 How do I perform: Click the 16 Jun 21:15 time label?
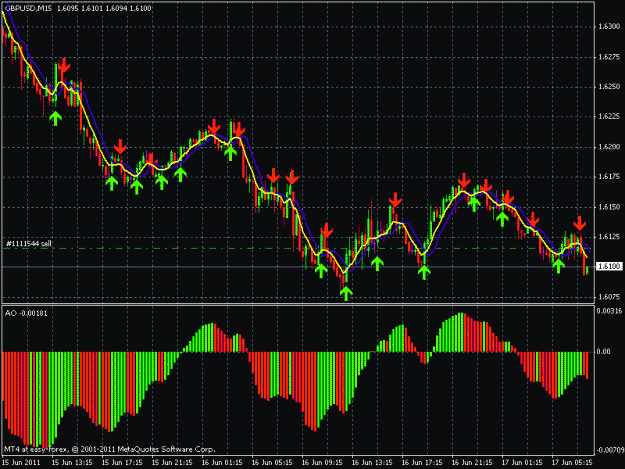point(472,463)
